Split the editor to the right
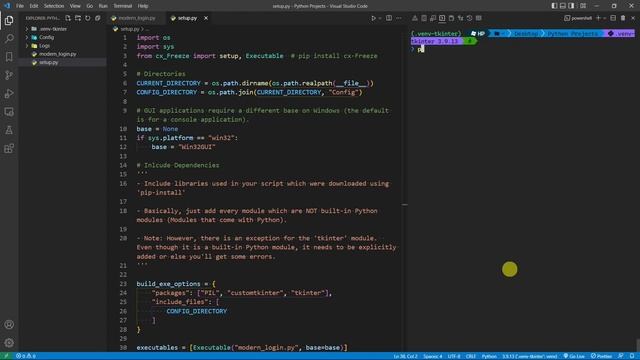640x360 pixels. 389,18
